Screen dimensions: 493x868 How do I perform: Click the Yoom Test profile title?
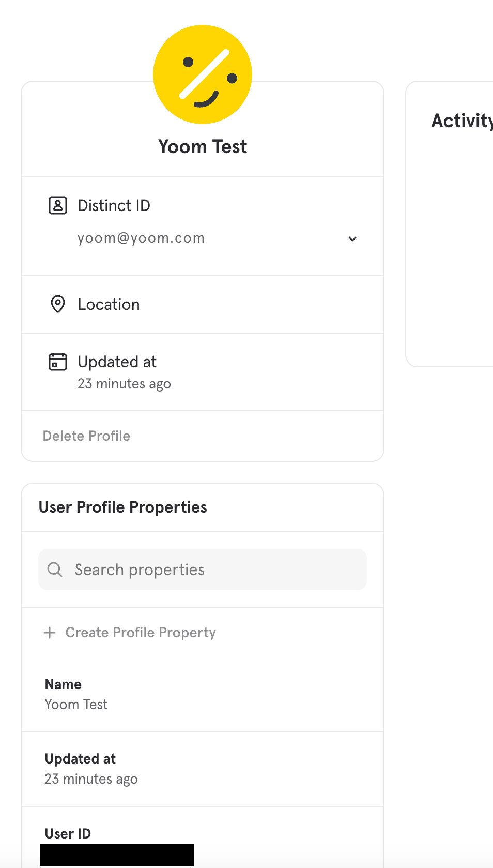(x=203, y=147)
